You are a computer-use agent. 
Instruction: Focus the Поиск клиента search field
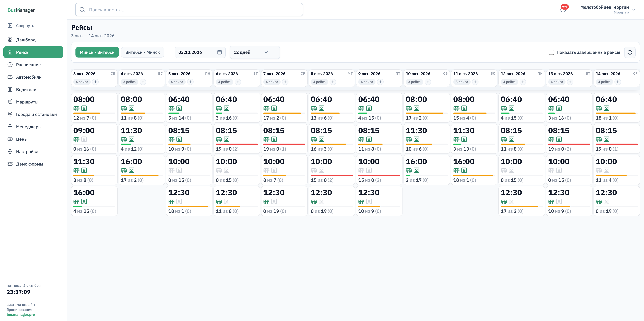click(189, 10)
